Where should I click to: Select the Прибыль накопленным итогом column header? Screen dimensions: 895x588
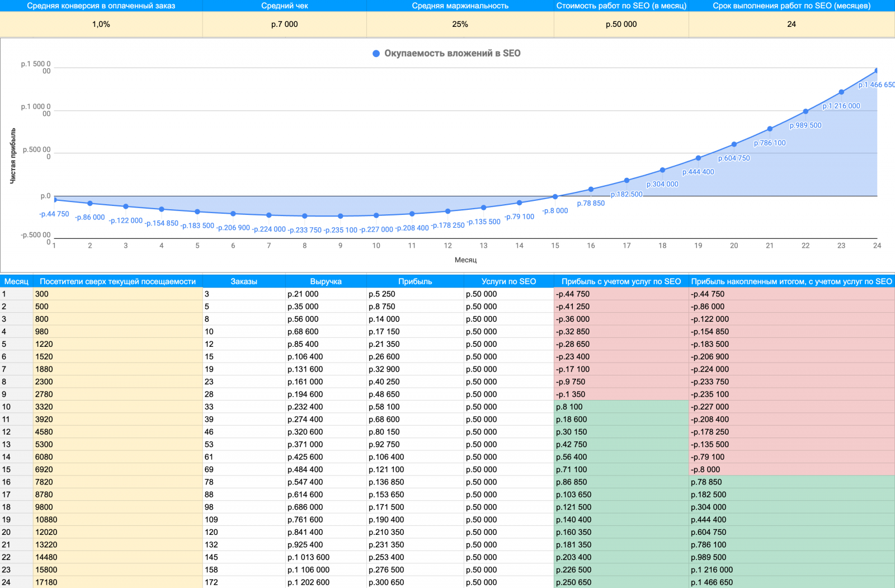coord(791,281)
